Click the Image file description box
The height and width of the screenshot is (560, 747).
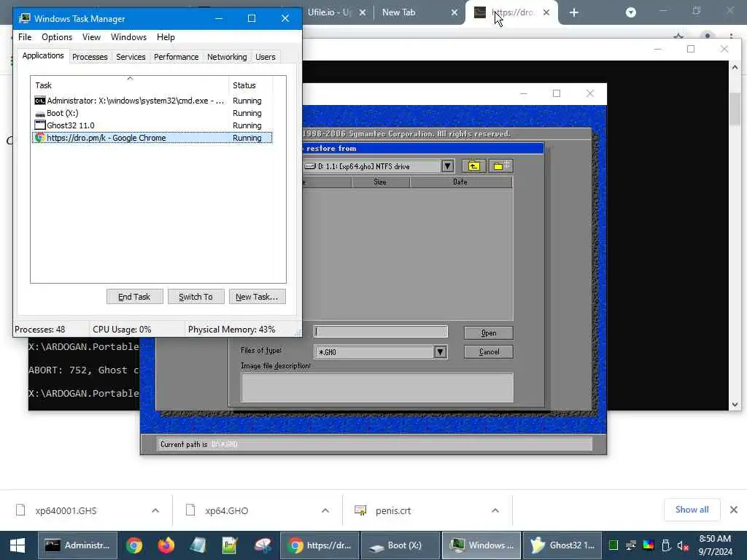pyautogui.click(x=377, y=388)
